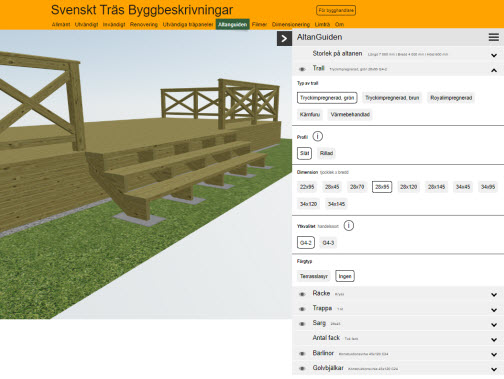504x379 pixels.
Task: Open the AltanGuiden hamburger menu
Action: (494, 37)
